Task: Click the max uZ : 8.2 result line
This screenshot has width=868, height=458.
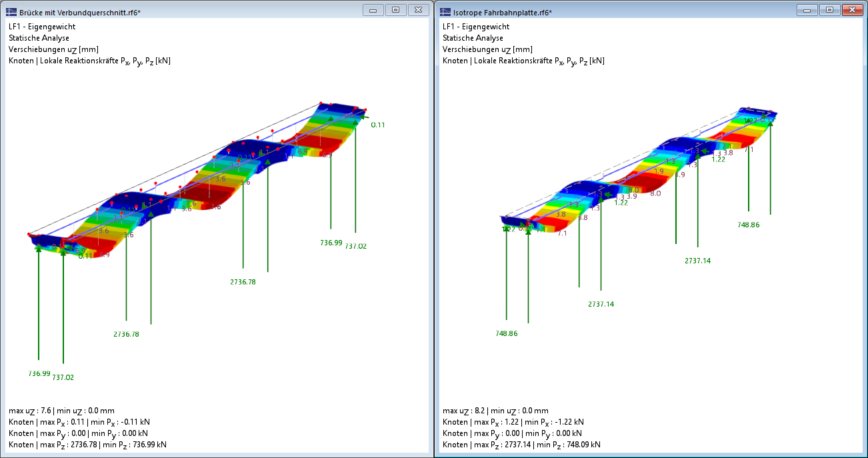Action: (x=495, y=411)
